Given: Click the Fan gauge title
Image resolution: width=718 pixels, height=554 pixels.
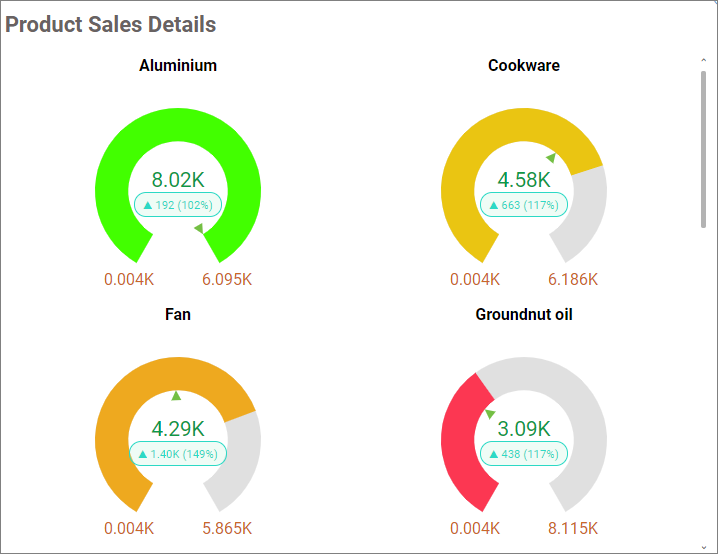Looking at the screenshot, I should 178,315.
